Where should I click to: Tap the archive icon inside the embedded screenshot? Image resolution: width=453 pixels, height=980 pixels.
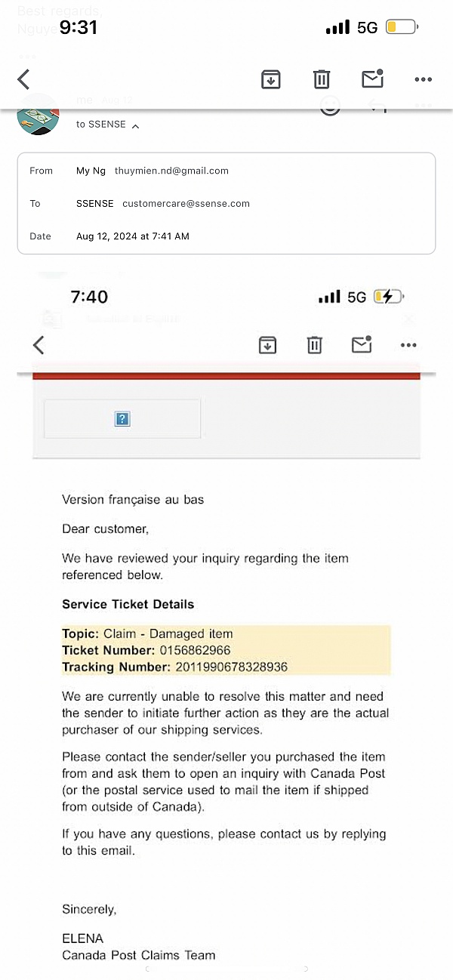tap(267, 345)
